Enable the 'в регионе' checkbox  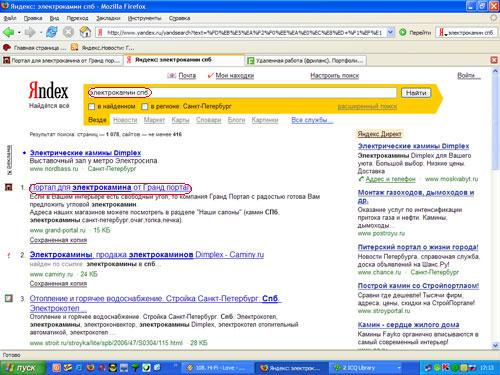145,107
